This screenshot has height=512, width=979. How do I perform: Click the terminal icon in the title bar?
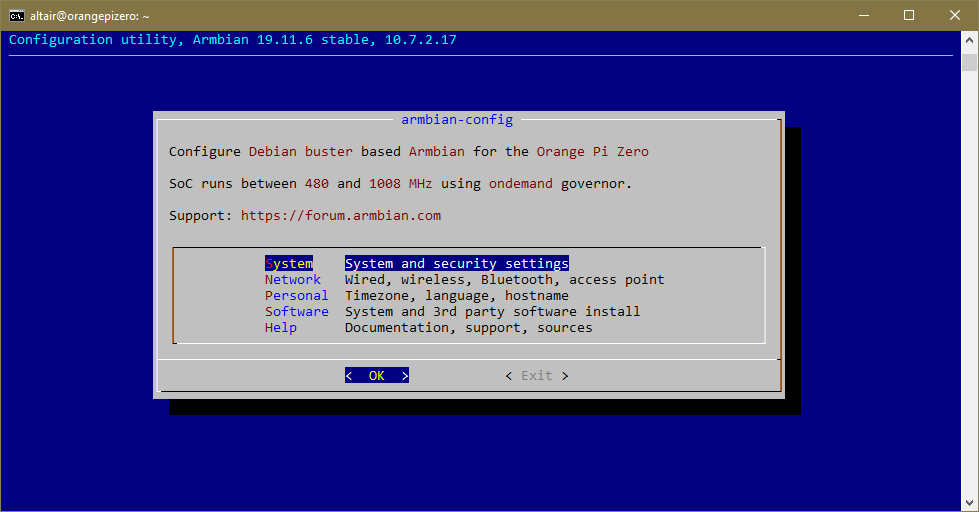tap(17, 15)
